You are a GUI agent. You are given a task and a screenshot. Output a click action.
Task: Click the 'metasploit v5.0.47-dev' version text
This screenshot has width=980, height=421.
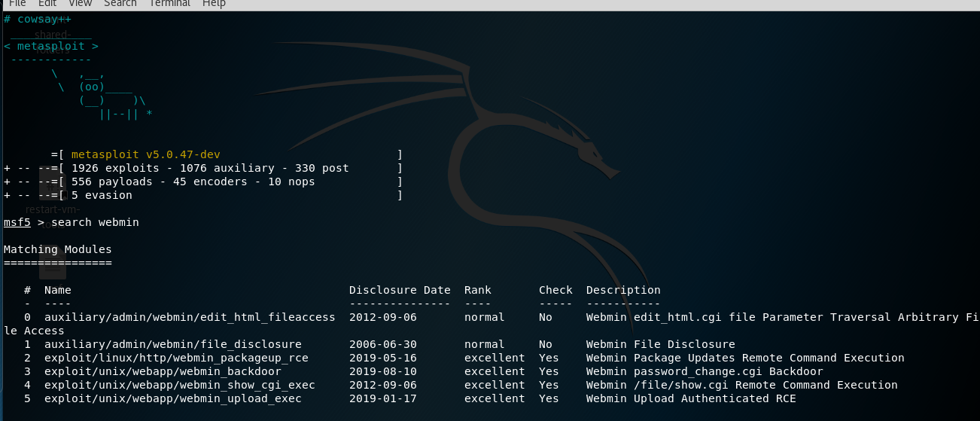click(146, 155)
